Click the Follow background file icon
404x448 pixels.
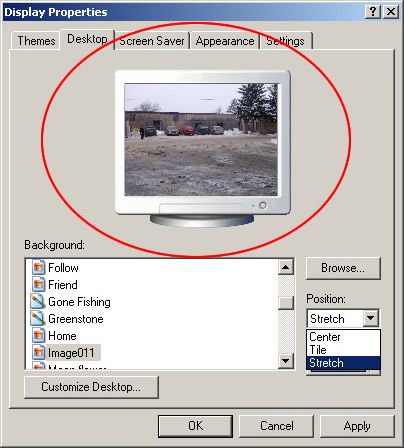click(38, 267)
